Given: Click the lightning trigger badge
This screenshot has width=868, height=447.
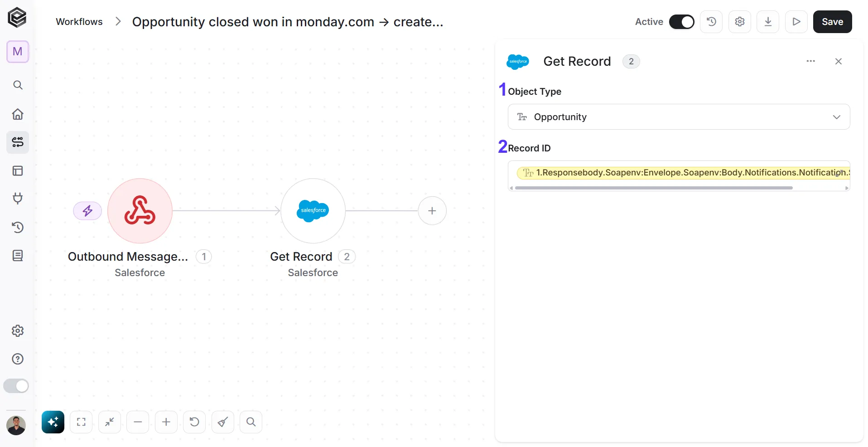Looking at the screenshot, I should click(x=87, y=211).
